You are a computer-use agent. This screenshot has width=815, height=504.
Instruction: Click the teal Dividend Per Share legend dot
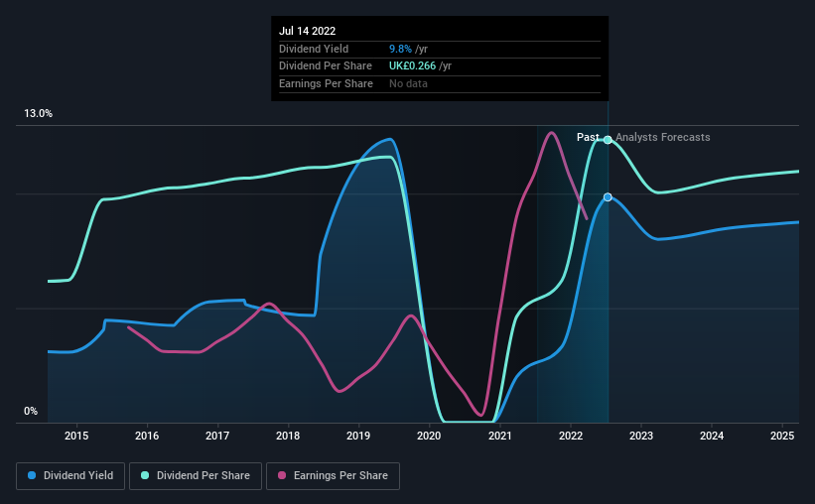point(145,475)
